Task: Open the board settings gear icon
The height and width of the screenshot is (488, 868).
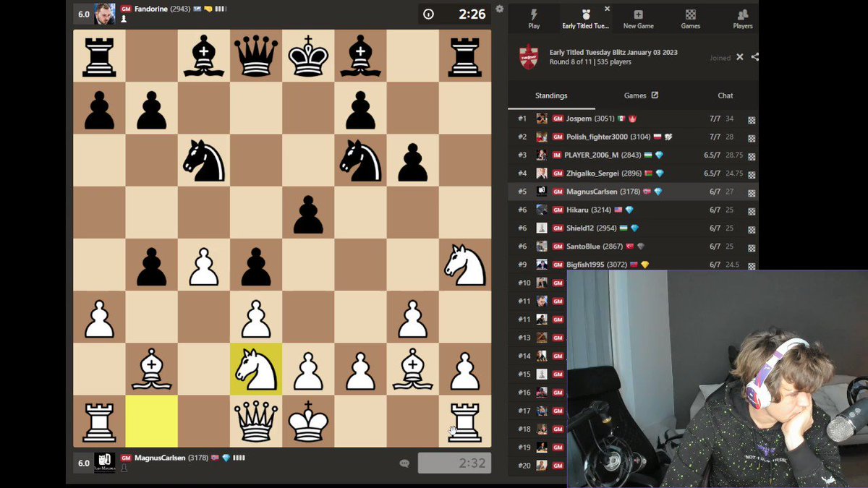Action: pos(499,9)
